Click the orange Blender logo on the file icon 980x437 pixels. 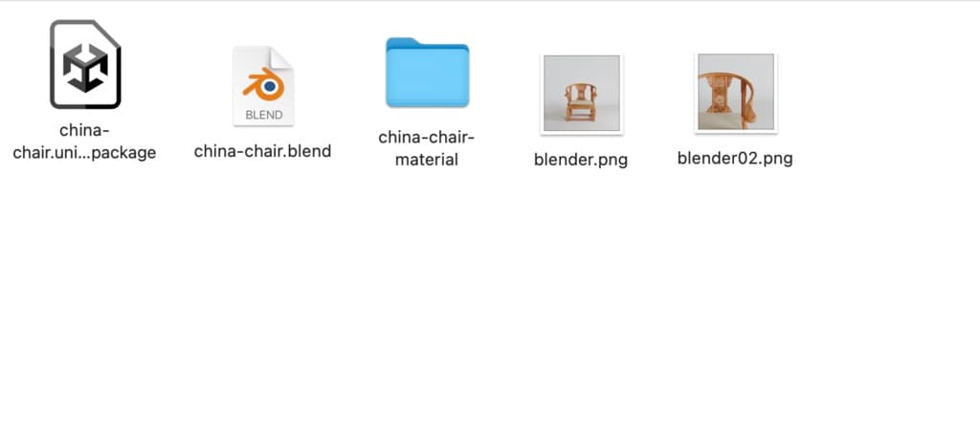click(264, 84)
